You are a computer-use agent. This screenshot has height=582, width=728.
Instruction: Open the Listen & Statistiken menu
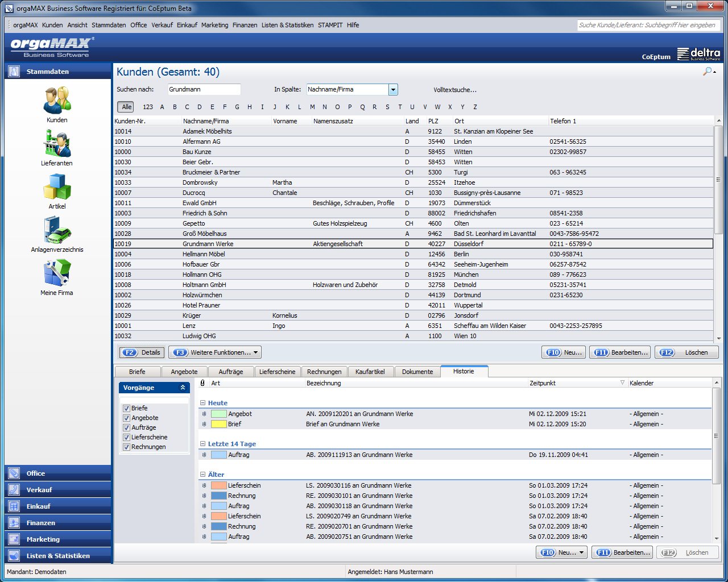point(287,25)
